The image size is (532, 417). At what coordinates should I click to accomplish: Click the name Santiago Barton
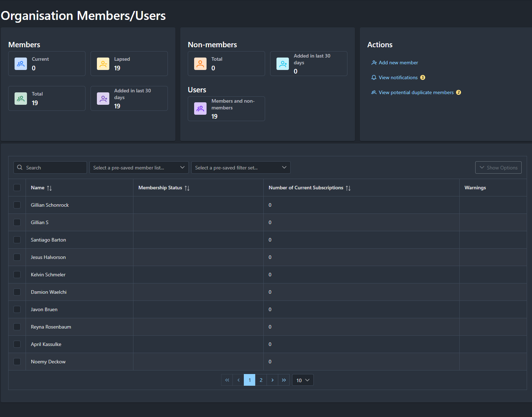coord(48,240)
